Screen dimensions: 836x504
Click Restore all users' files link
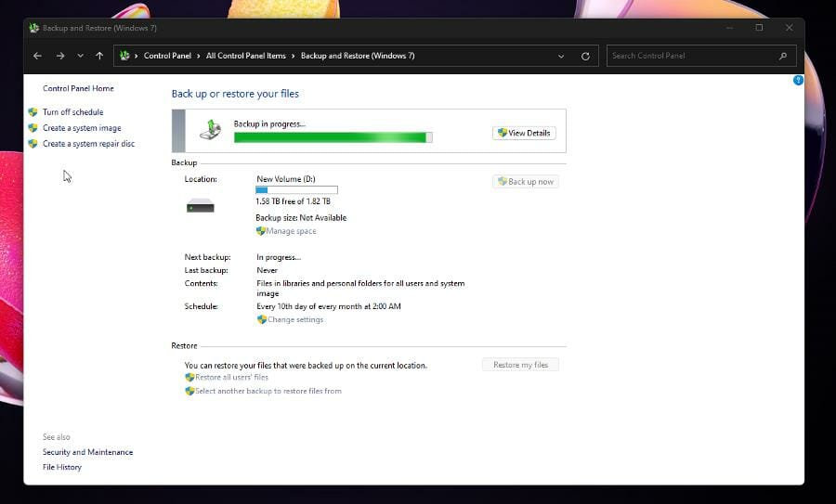231,377
